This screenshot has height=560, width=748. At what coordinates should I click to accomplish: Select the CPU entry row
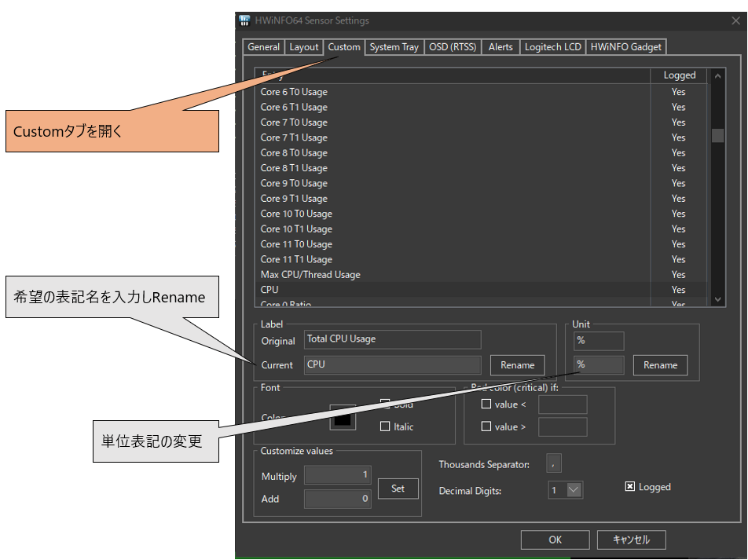coord(480,290)
